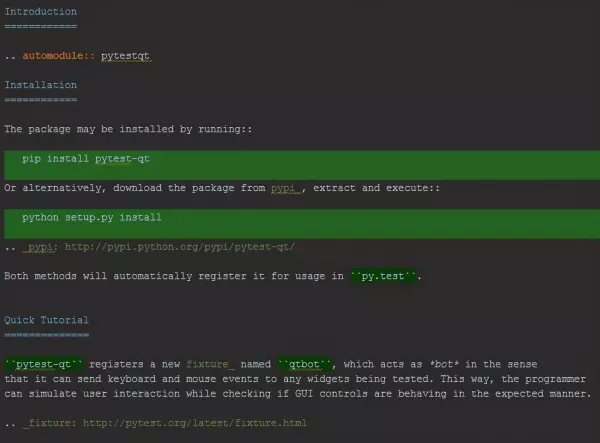The image size is (600, 443).
Task: Click the '_pypi:' link target label
Action: coord(39,247)
